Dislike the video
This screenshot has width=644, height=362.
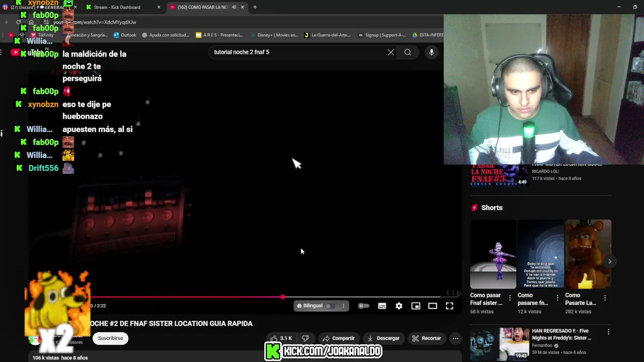click(305, 338)
